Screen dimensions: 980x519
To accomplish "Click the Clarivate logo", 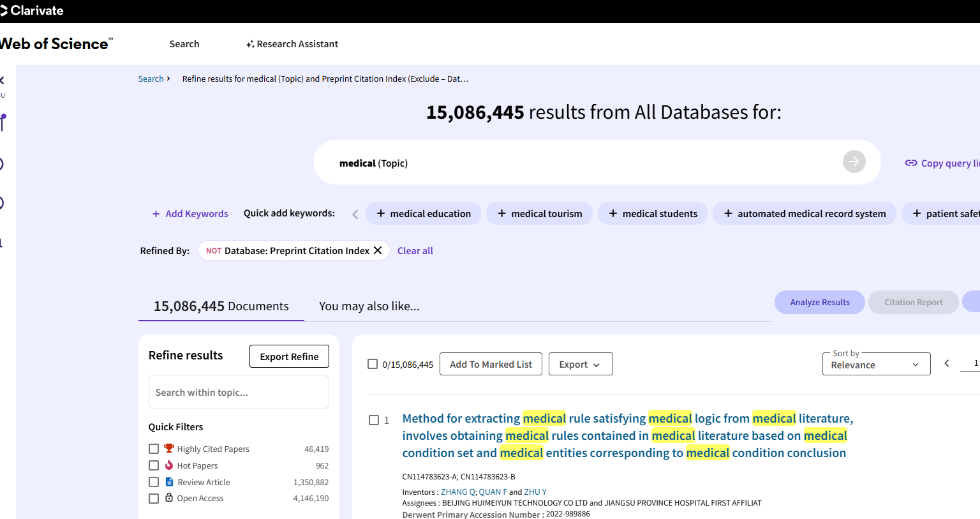I will click(x=33, y=10).
